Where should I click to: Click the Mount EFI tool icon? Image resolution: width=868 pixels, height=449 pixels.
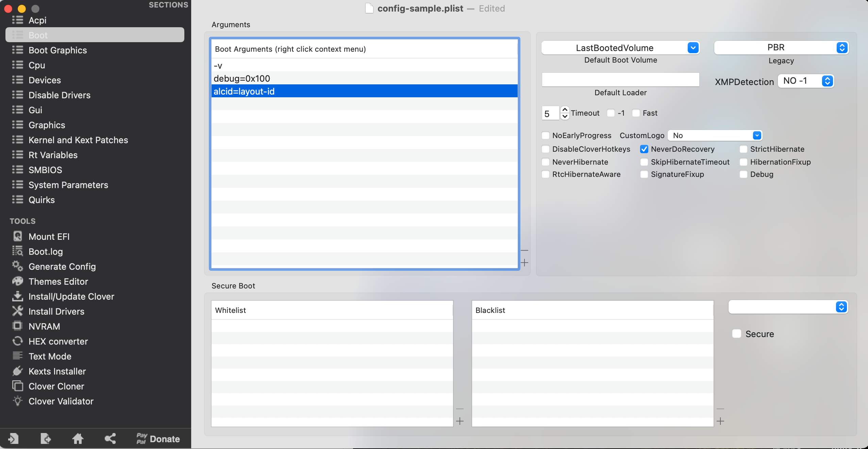(17, 236)
